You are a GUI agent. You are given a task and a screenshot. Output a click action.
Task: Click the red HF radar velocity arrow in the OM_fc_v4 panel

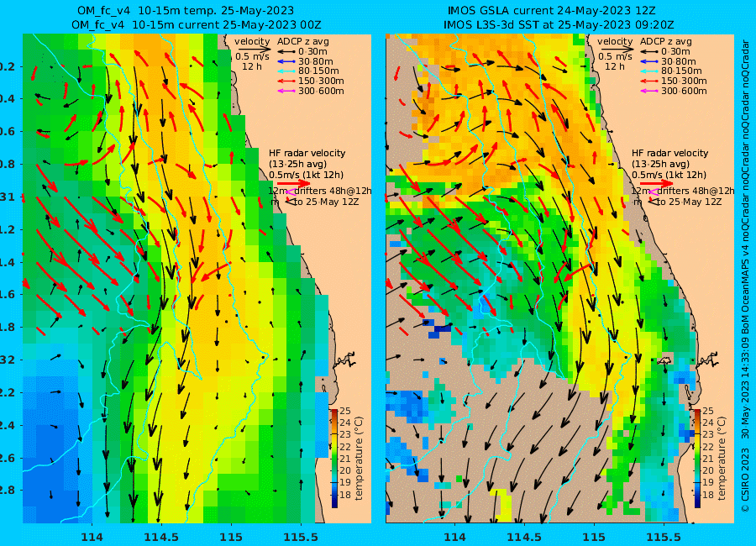[x=294, y=183]
